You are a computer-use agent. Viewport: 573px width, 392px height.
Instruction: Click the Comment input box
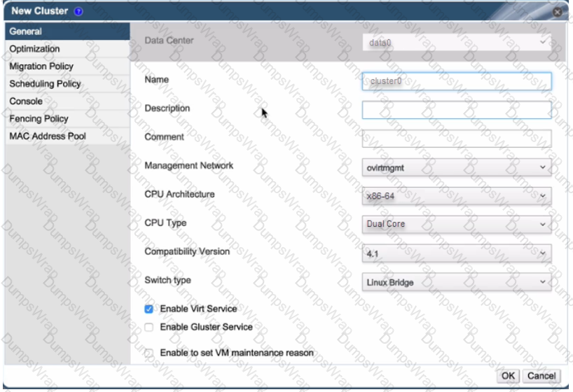(x=457, y=139)
